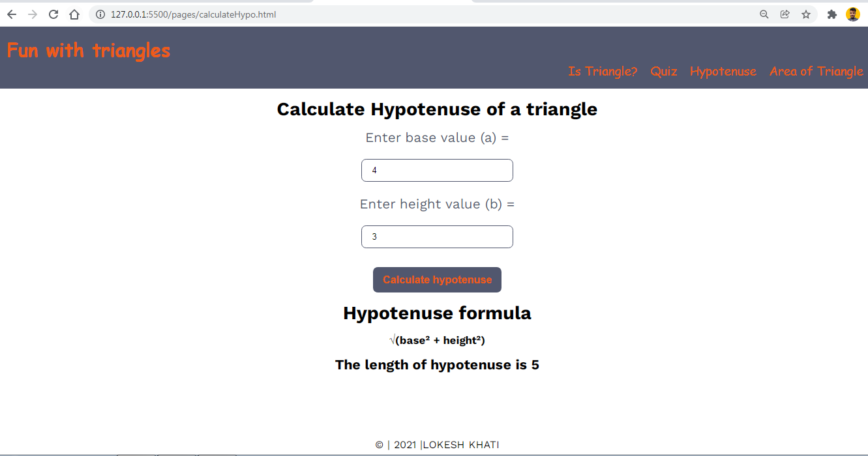Select the height value (b) input field
This screenshot has height=456, width=868.
437,237
